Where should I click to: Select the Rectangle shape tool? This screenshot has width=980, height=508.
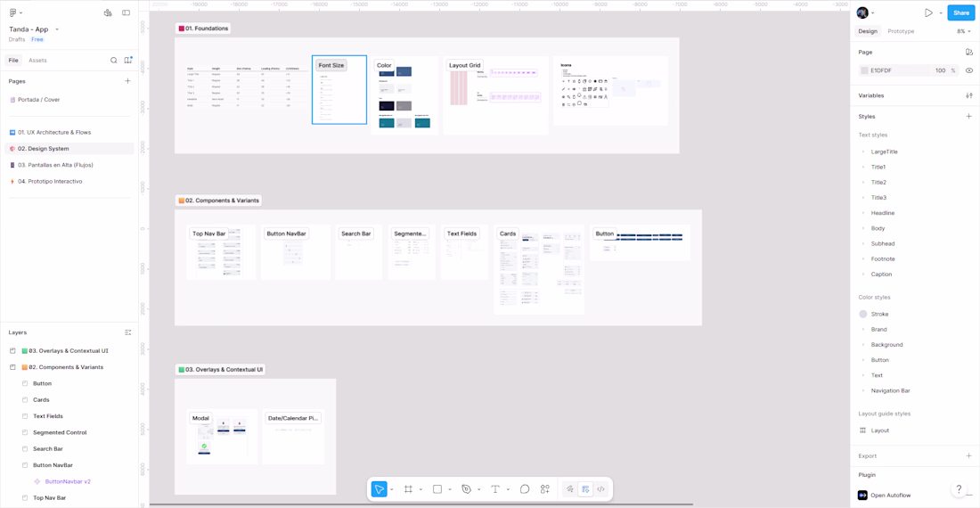pyautogui.click(x=437, y=489)
